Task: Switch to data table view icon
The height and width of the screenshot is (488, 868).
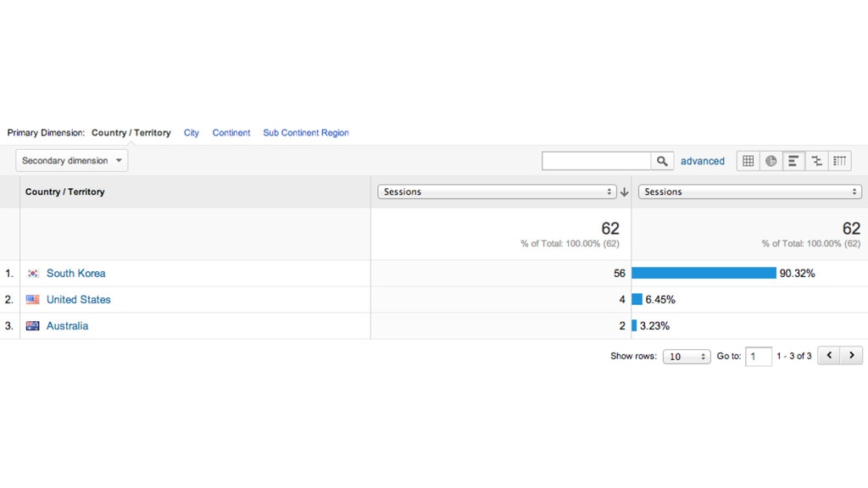Action: coord(748,161)
